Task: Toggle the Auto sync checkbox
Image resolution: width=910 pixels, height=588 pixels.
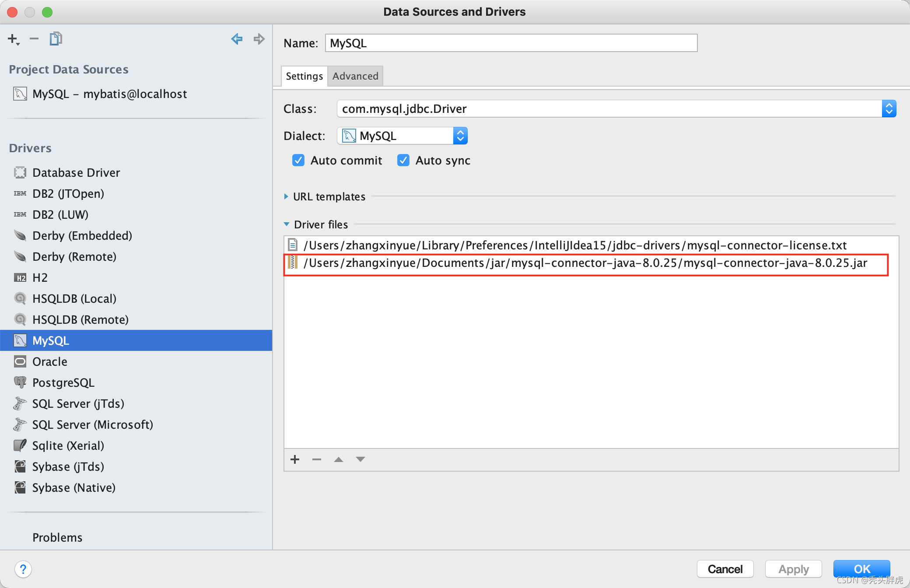Action: [x=403, y=161]
